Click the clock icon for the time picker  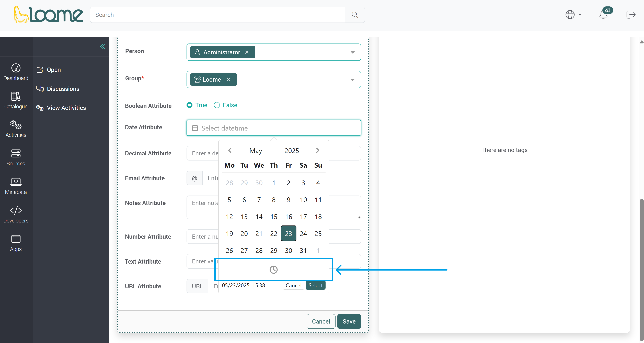tap(273, 270)
